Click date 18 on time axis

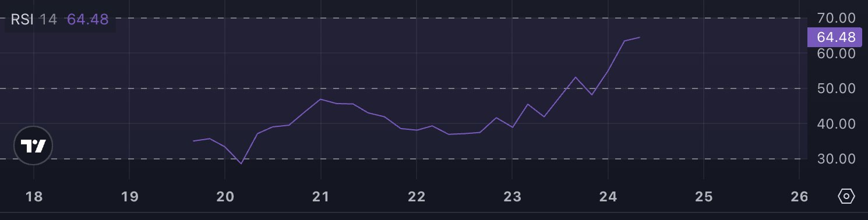(x=34, y=197)
